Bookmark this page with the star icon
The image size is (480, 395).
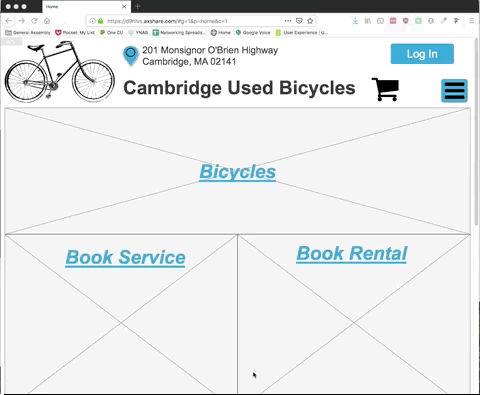310,21
